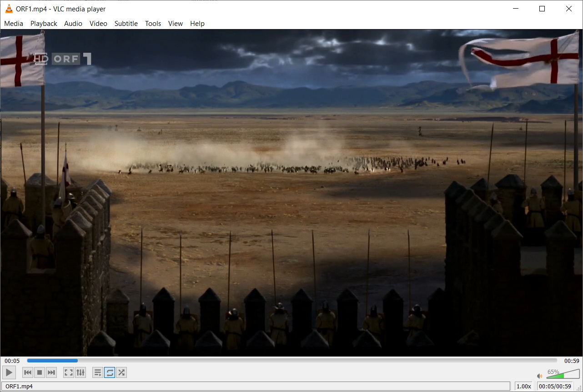
Task: Click the video display area
Action: pyautogui.click(x=291, y=193)
